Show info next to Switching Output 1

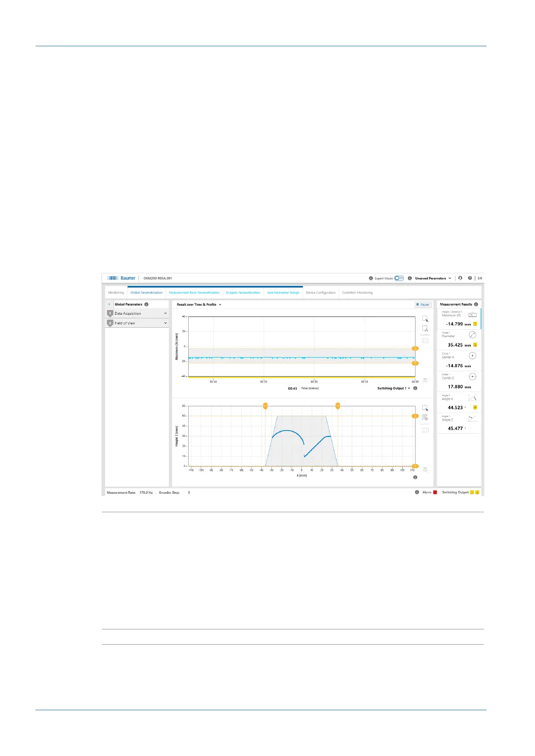coord(416,388)
